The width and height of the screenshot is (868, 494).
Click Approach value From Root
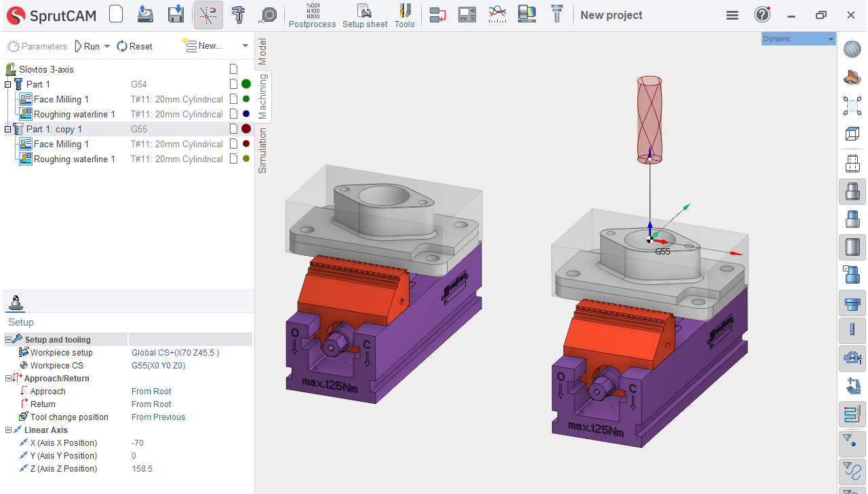(151, 391)
